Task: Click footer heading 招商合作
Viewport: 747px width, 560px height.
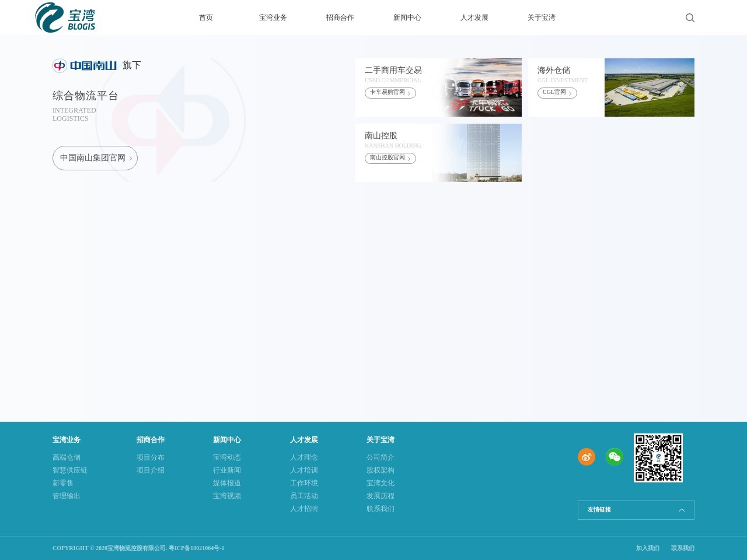Action: [x=151, y=440]
